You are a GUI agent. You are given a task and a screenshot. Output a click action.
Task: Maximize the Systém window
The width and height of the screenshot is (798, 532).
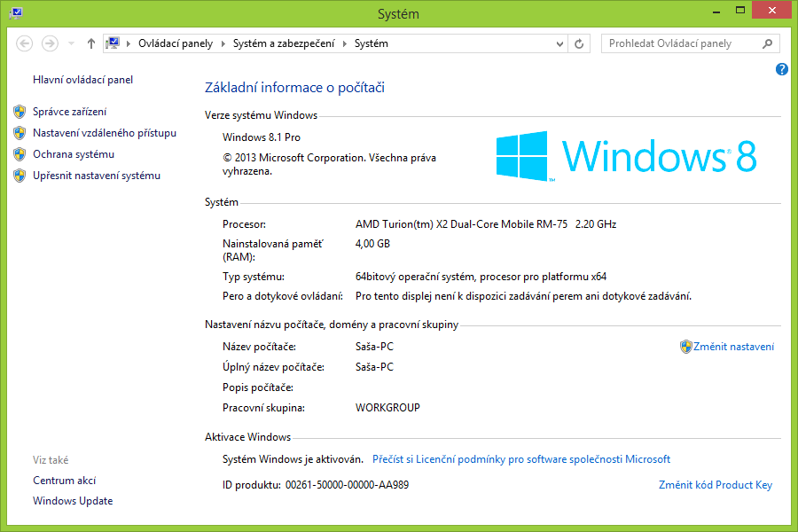point(740,11)
